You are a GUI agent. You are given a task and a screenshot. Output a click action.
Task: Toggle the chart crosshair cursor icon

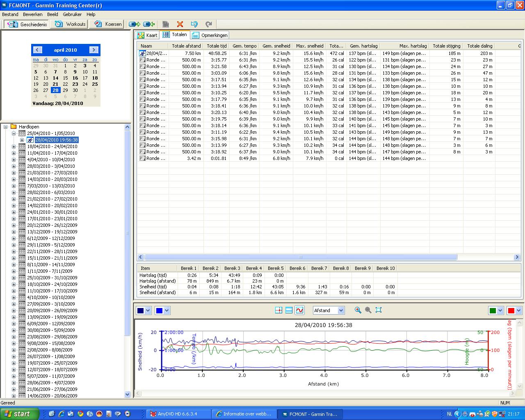click(x=279, y=310)
